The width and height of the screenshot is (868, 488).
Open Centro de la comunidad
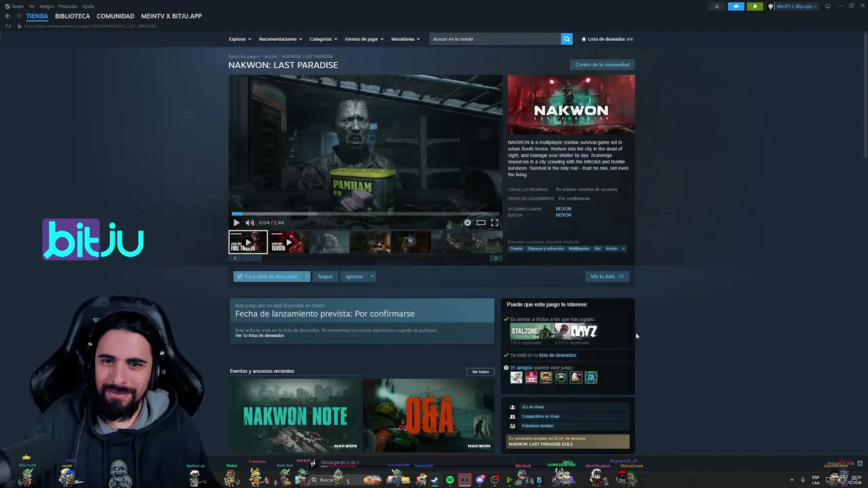click(x=602, y=64)
